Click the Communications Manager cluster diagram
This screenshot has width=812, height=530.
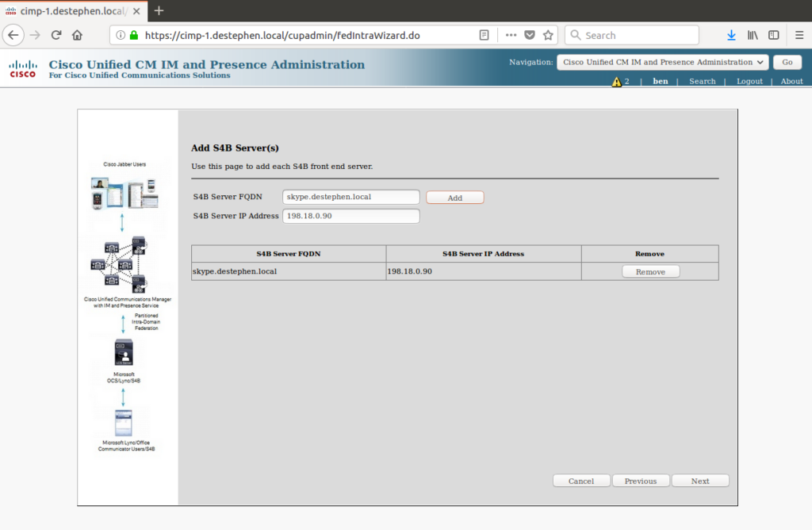point(119,265)
